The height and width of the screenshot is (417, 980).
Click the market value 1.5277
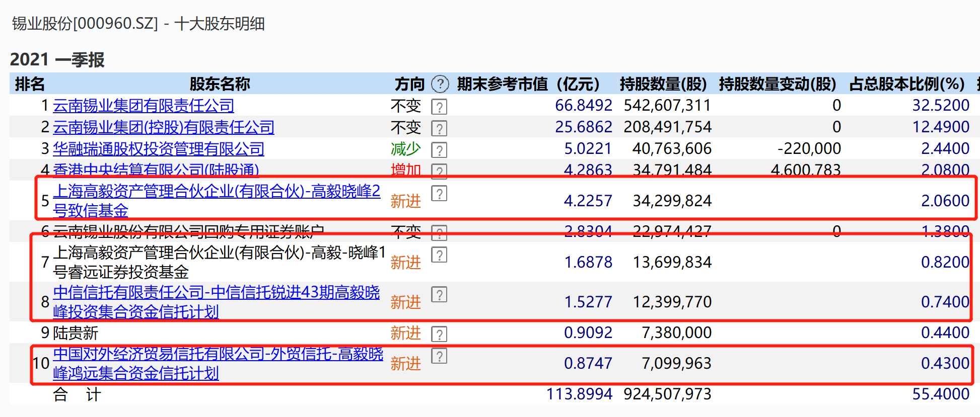pyautogui.click(x=588, y=302)
